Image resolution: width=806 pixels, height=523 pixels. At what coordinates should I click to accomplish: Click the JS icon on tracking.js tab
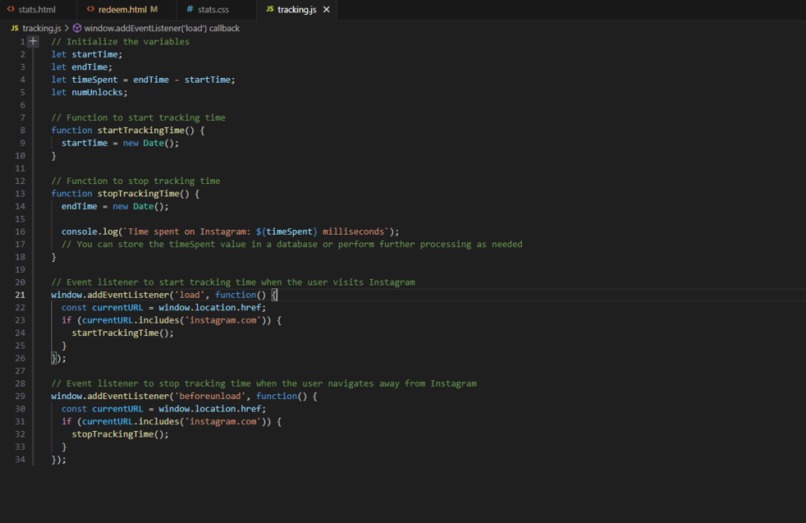[x=270, y=9]
